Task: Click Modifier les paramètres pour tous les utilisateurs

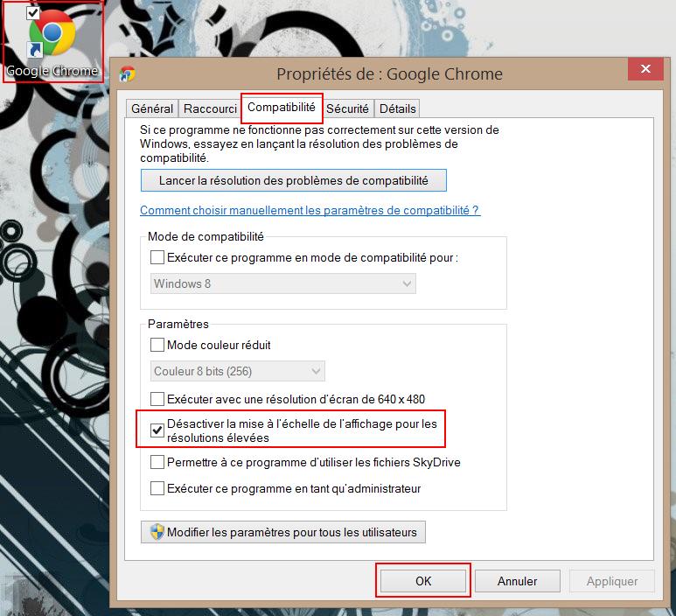Action: [283, 532]
